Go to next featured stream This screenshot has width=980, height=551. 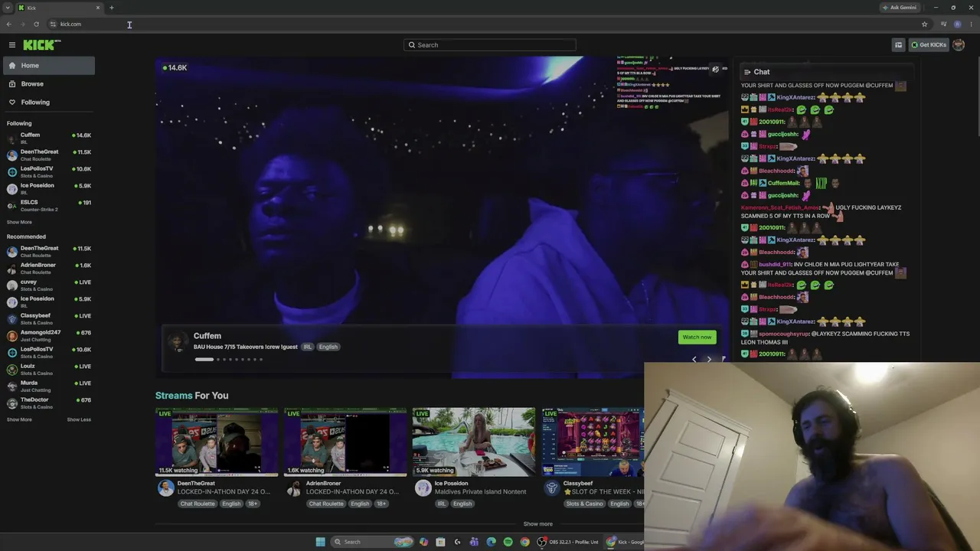(x=709, y=359)
